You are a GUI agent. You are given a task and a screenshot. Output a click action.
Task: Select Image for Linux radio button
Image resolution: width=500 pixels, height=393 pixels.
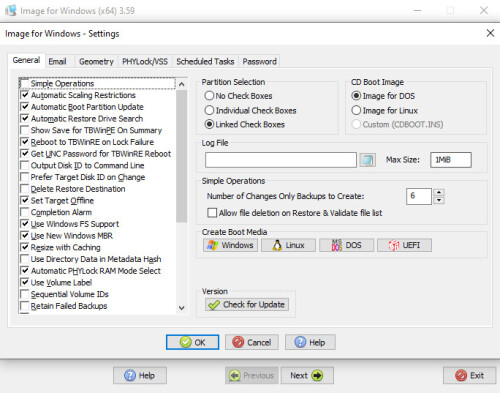[356, 110]
